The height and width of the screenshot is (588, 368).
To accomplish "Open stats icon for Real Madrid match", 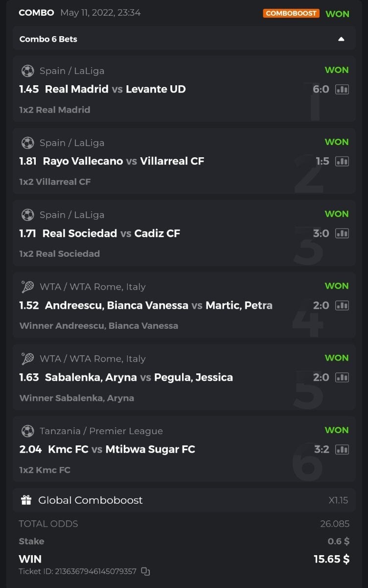I will coord(342,89).
